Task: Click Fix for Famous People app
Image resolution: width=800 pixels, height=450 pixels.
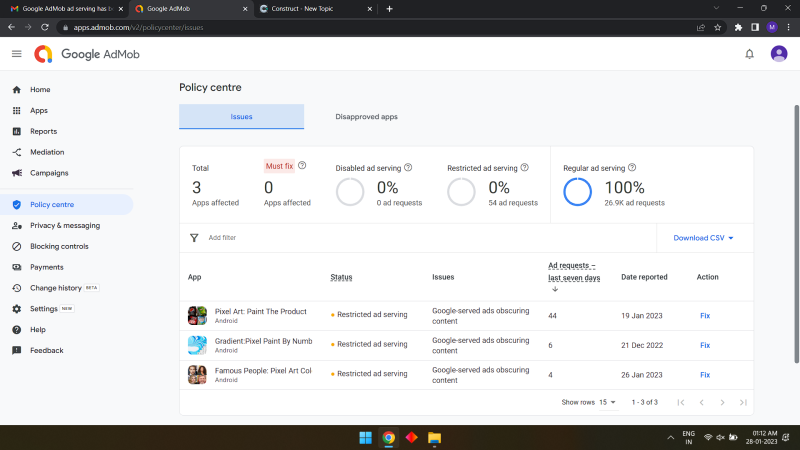Action: (x=705, y=374)
